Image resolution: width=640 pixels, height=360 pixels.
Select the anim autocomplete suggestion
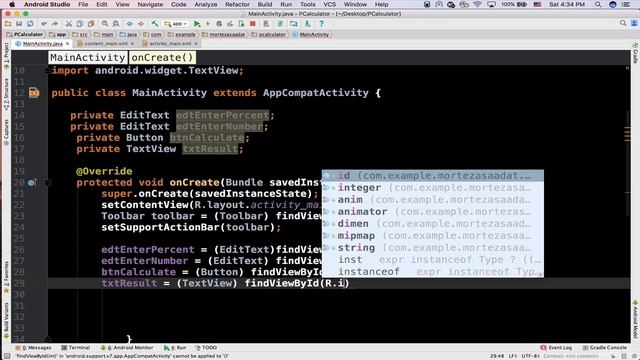(x=433, y=200)
